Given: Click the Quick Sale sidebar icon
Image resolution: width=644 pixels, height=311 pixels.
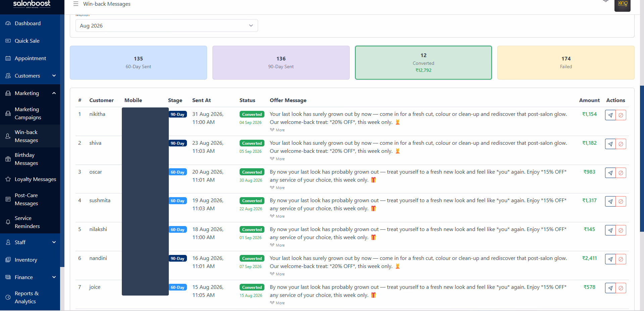Looking at the screenshot, I should point(8,41).
